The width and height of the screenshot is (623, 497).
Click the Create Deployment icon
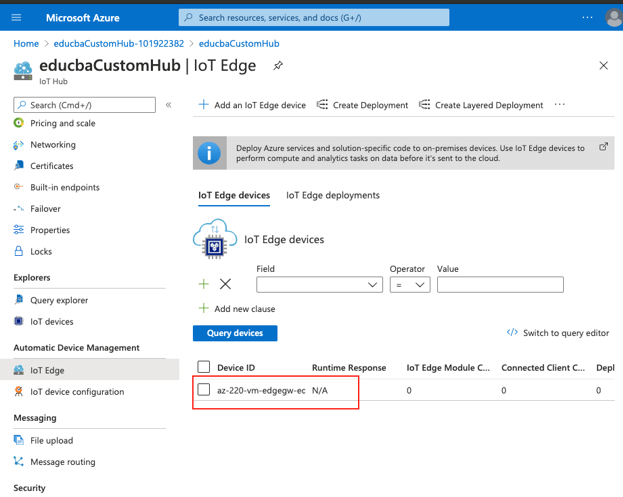click(322, 105)
